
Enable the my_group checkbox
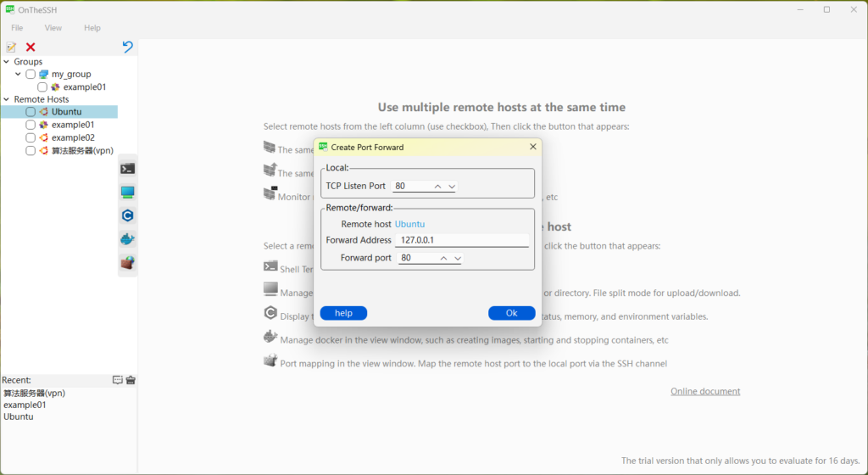click(31, 74)
